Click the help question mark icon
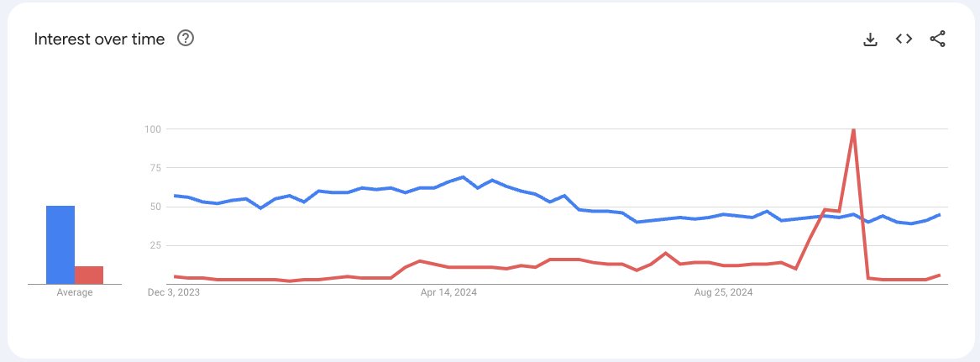The height and width of the screenshot is (362, 980). [186, 39]
